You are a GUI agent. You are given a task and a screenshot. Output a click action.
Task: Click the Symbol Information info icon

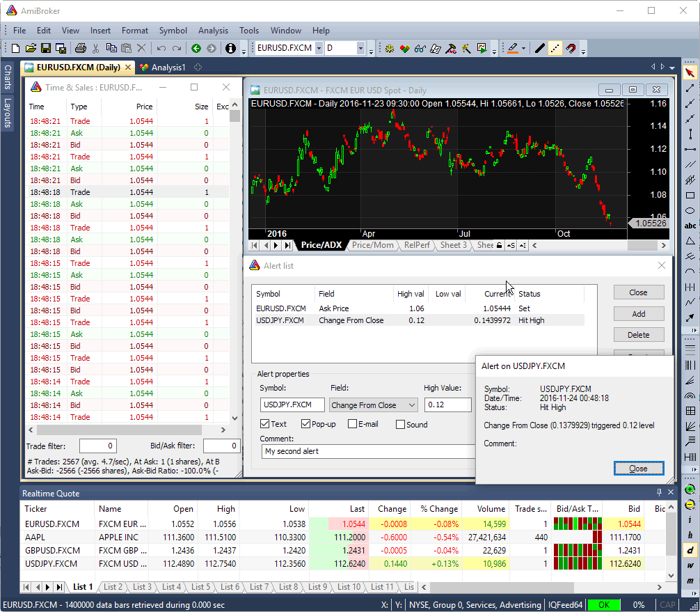(230, 48)
